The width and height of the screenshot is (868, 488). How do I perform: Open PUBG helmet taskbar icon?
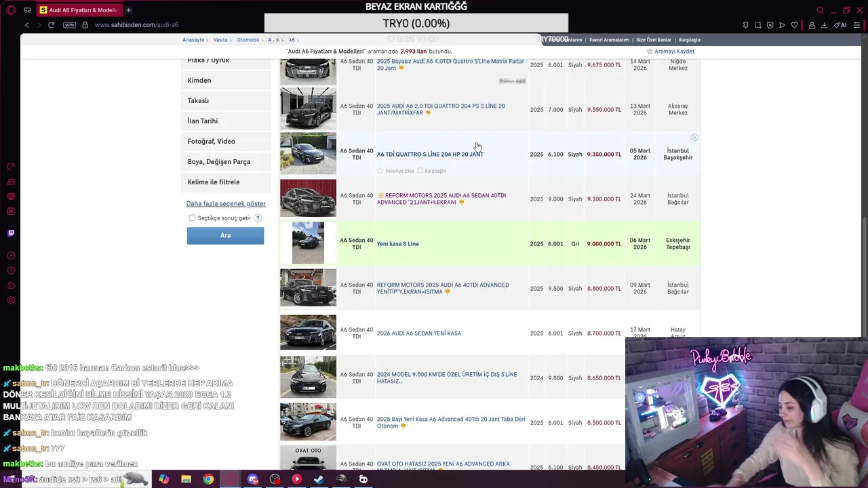[341, 479]
